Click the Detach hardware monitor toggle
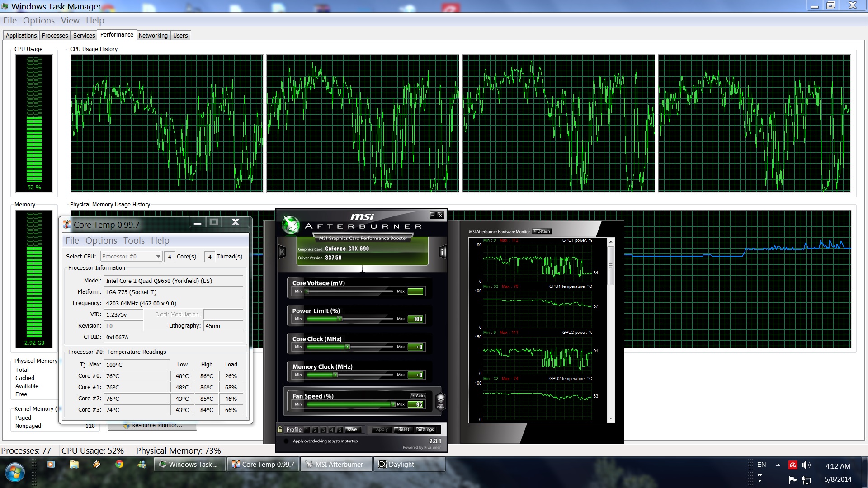868x488 pixels. click(x=541, y=231)
